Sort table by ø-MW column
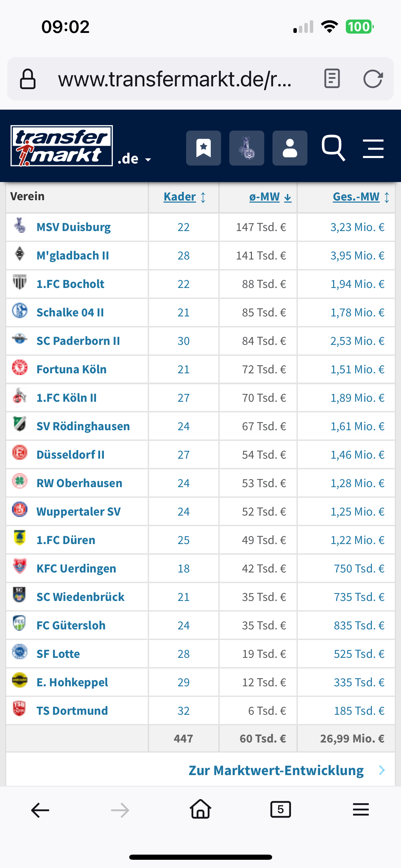 click(x=270, y=197)
